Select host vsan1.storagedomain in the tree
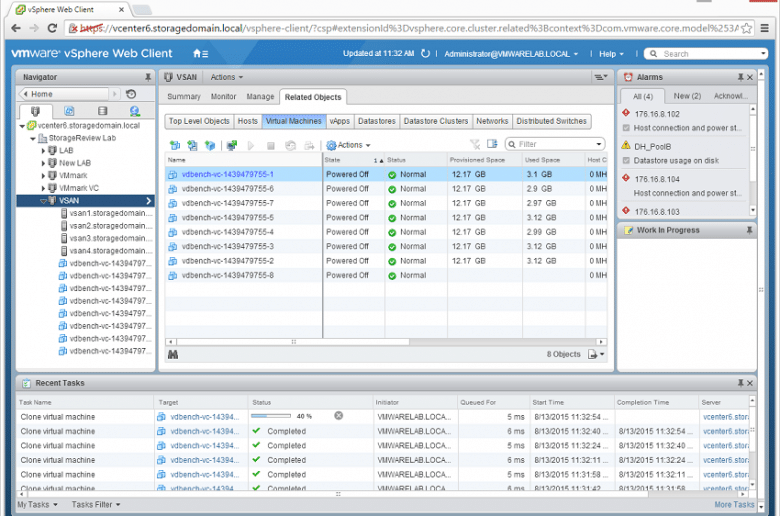 click(106, 213)
